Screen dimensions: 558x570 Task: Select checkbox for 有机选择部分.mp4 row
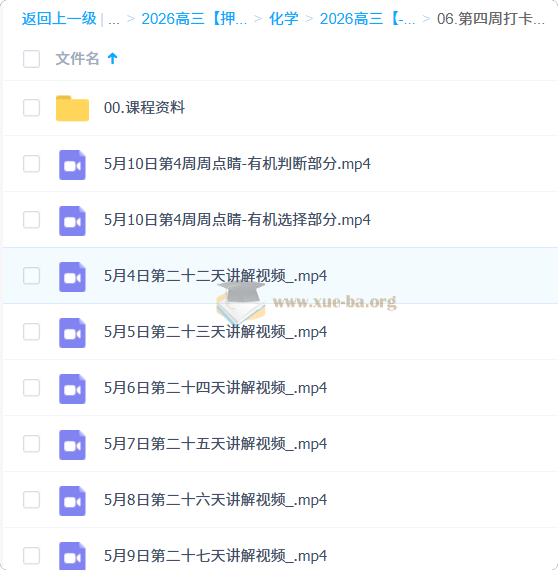[x=32, y=220]
